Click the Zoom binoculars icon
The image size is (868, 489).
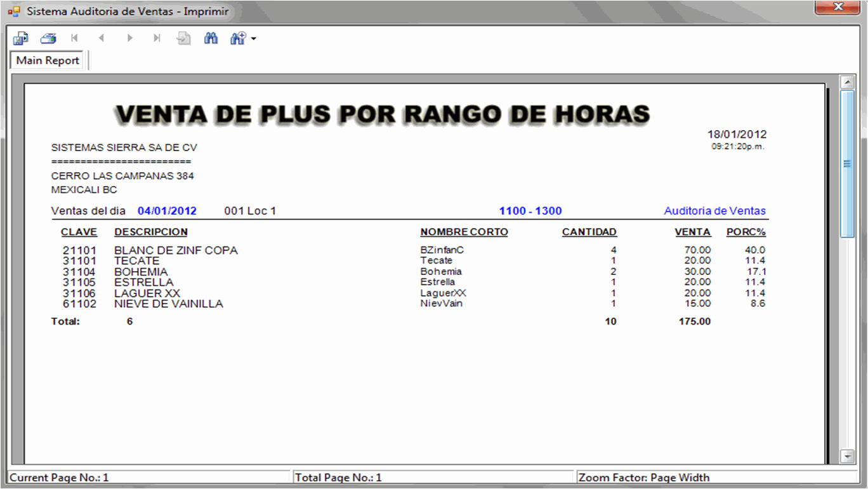point(238,39)
